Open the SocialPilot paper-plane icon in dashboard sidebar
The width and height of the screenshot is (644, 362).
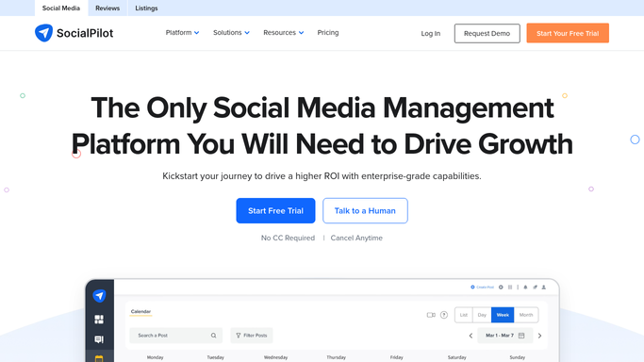point(99,295)
